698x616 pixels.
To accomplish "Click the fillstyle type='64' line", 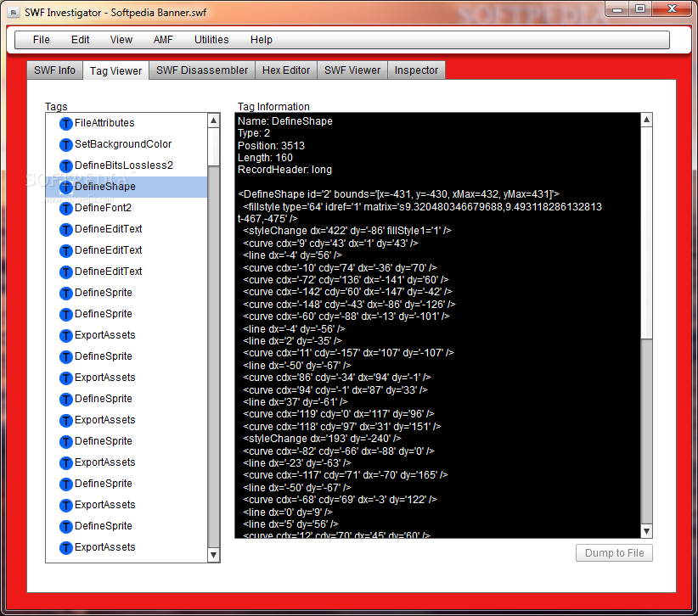I will pyautogui.click(x=419, y=213).
